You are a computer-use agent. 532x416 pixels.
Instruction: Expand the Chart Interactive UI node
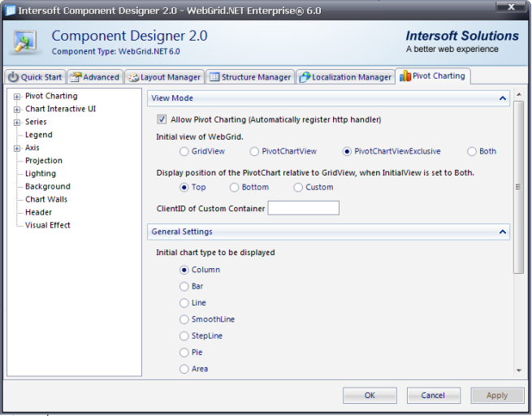point(17,110)
